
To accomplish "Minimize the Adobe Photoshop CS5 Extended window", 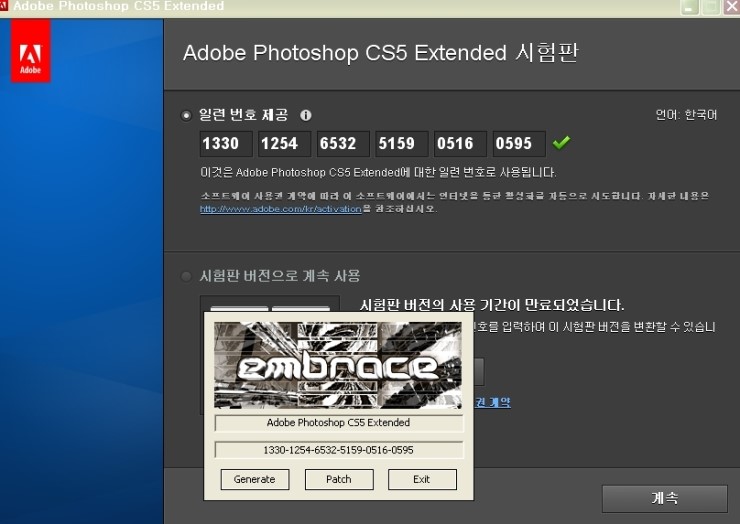I will (x=690, y=7).
